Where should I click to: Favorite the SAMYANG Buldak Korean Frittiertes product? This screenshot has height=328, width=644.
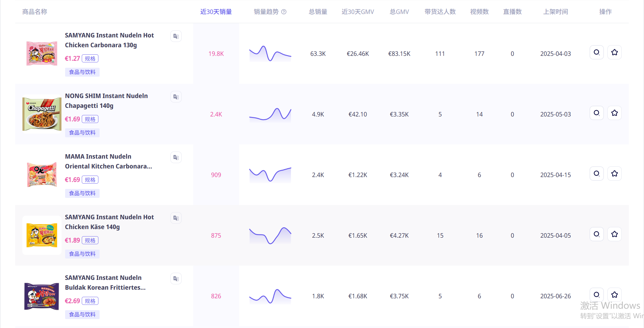(x=615, y=294)
